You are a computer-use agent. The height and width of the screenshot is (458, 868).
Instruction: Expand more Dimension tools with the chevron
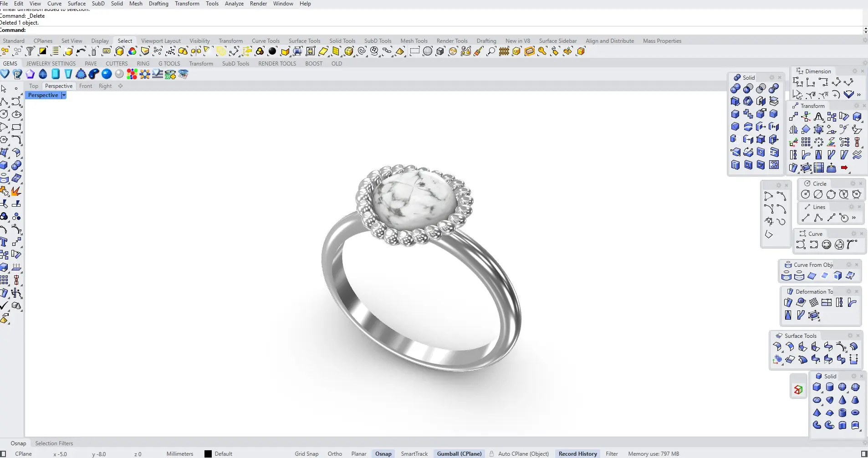point(859,95)
